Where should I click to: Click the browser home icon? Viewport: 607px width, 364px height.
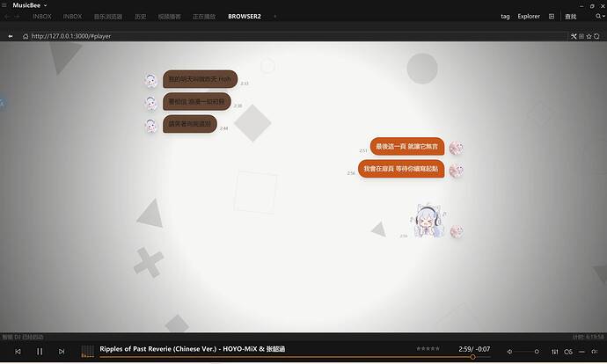click(x=26, y=36)
